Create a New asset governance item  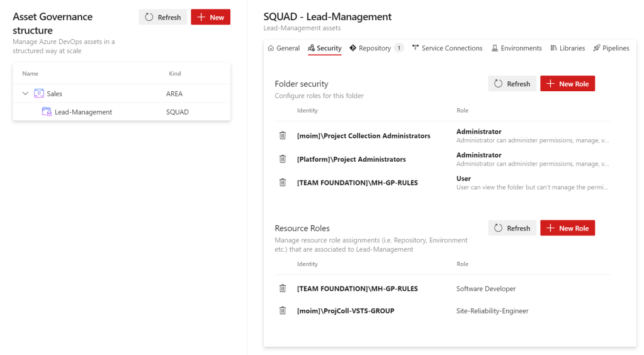[x=210, y=18]
